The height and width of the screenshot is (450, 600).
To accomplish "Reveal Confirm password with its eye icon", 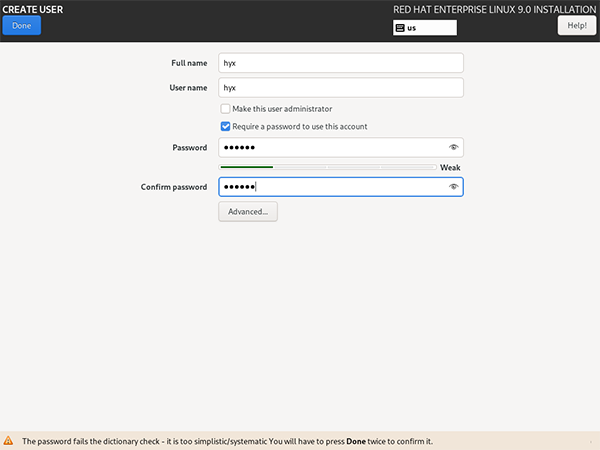I will point(453,187).
